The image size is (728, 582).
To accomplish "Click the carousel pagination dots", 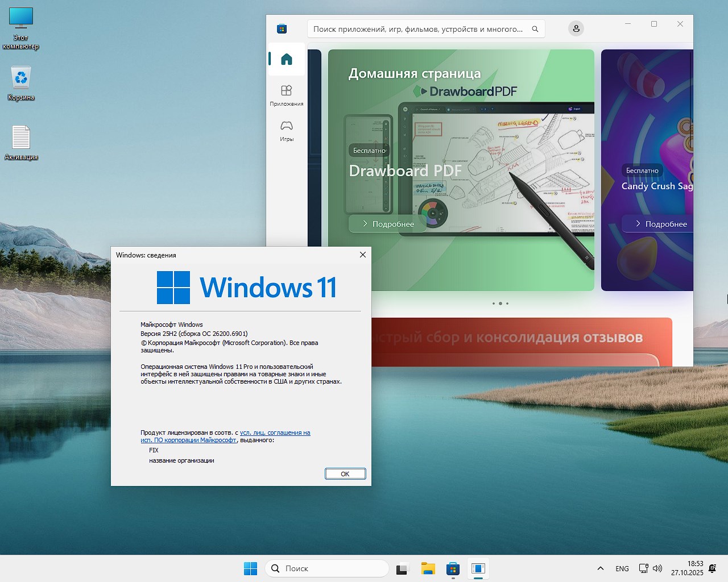I will click(500, 304).
